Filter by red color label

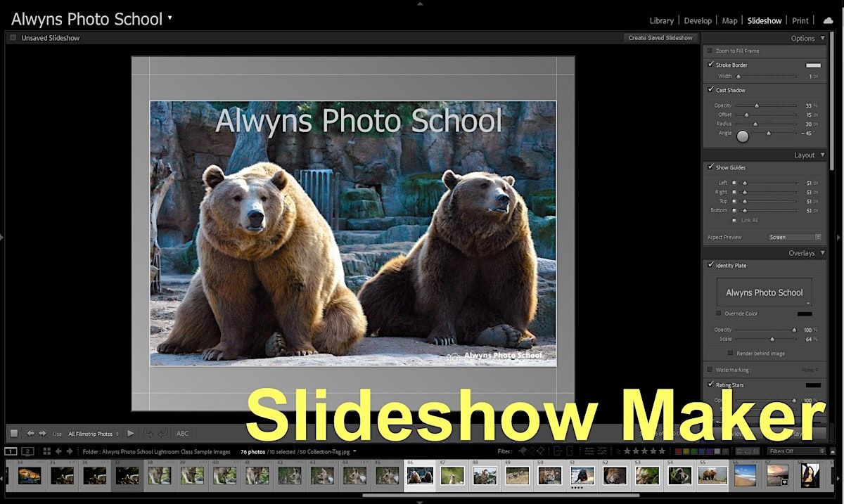click(x=679, y=451)
